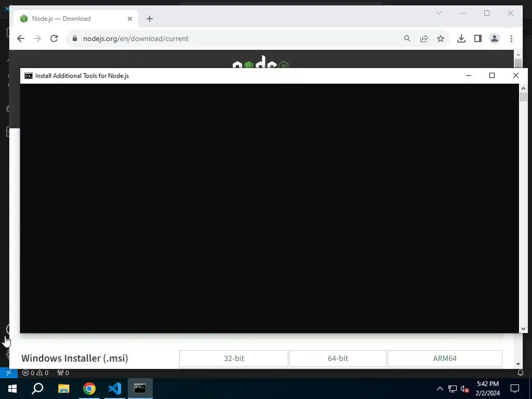
Task: Click Chrome page scrollbar down arrow
Action: 518,364
